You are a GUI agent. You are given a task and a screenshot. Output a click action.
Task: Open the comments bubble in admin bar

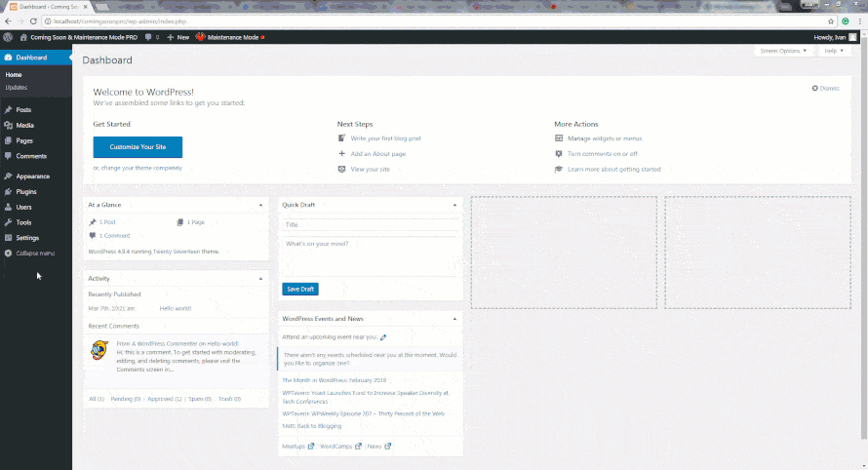point(152,37)
